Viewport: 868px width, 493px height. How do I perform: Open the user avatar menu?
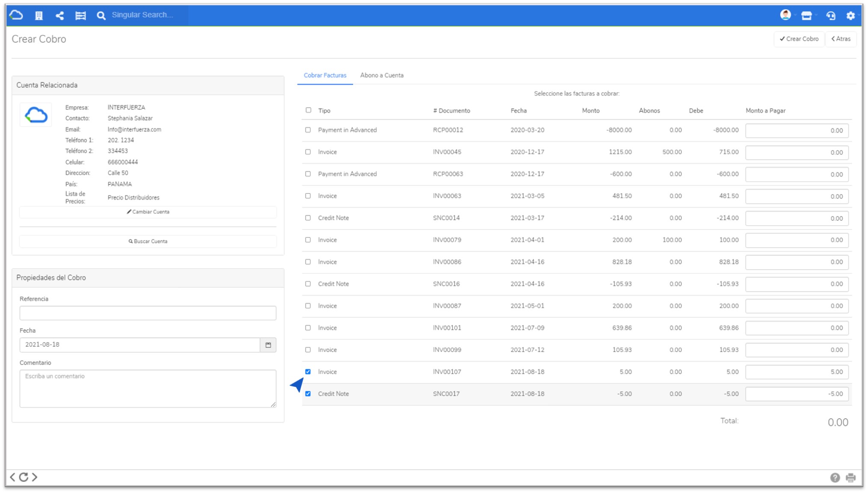coord(785,15)
